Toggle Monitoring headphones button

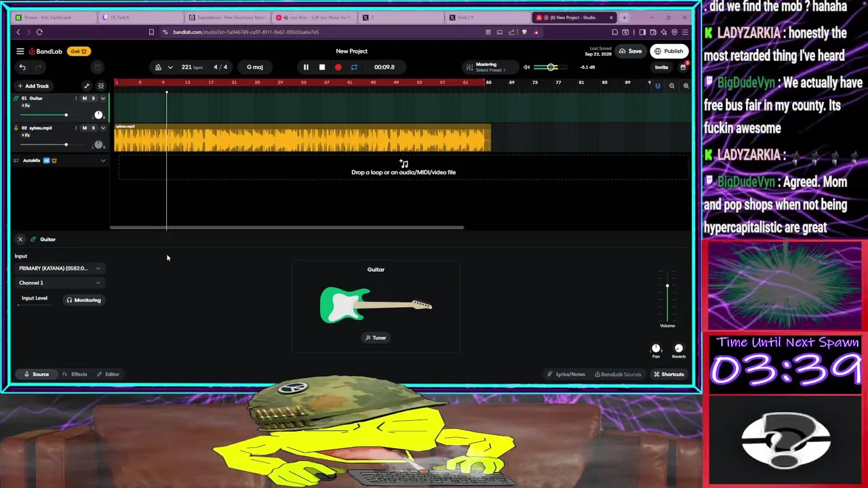(83, 300)
